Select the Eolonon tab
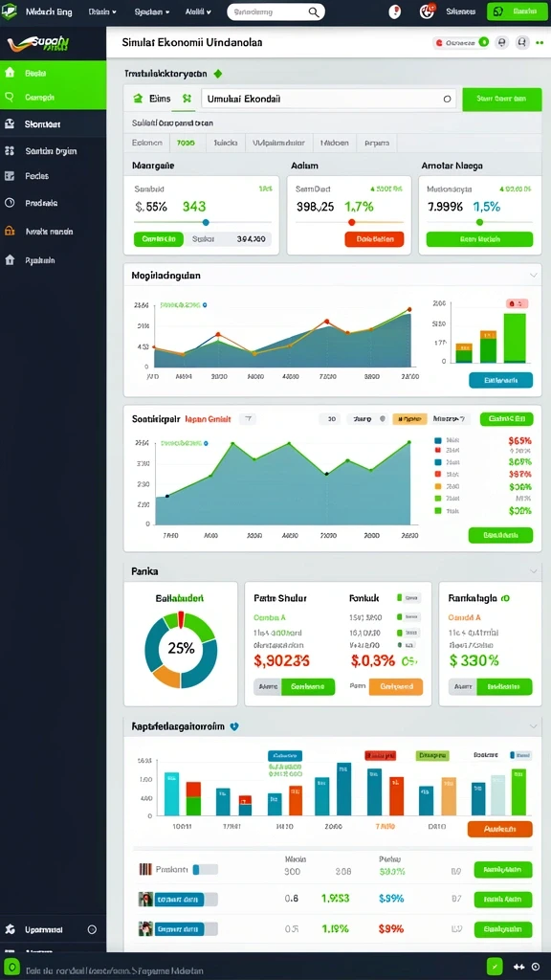551x980 pixels. pos(147,143)
